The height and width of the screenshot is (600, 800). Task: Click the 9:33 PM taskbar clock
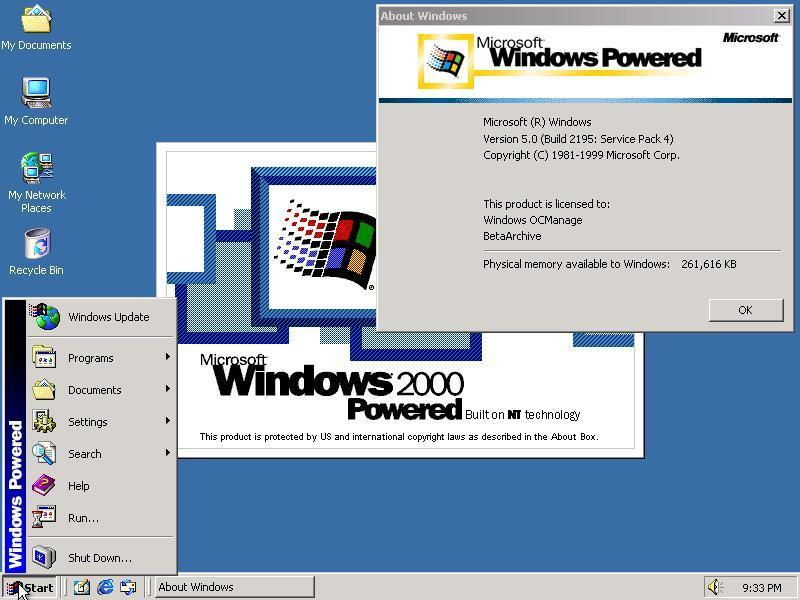click(x=761, y=588)
